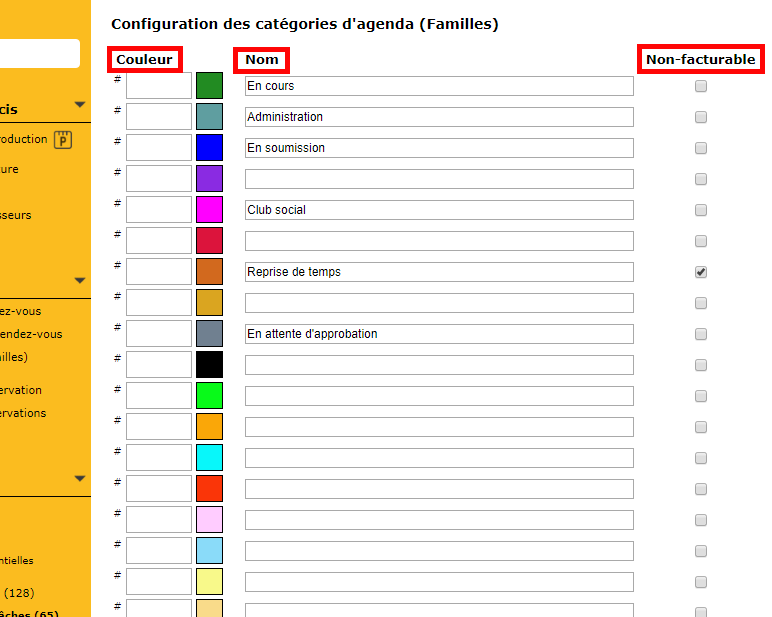The width and height of the screenshot is (772, 617).
Task: Uncheck Non-facturable for Reprise de temps
Action: click(701, 272)
